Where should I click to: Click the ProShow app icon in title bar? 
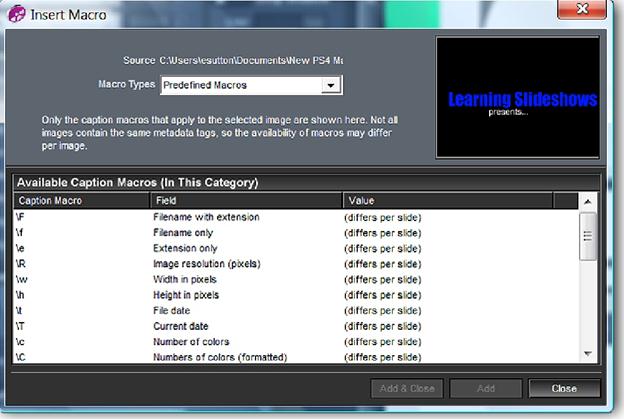click(17, 14)
